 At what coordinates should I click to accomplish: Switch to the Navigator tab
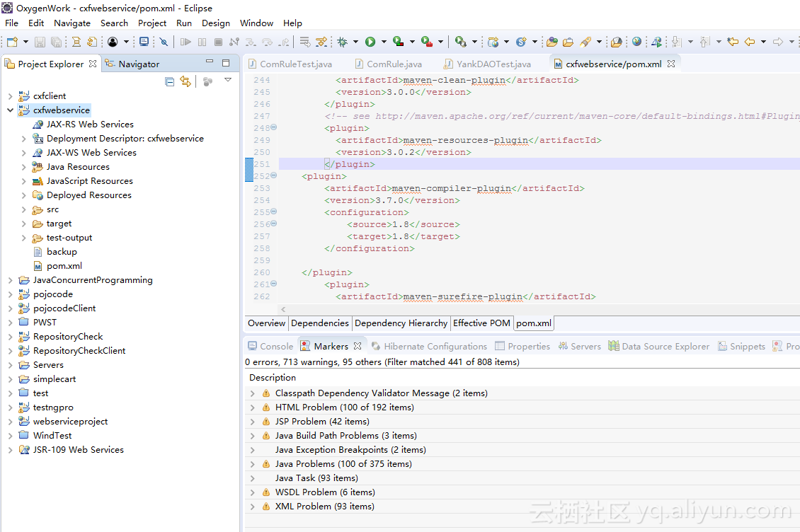click(x=132, y=64)
